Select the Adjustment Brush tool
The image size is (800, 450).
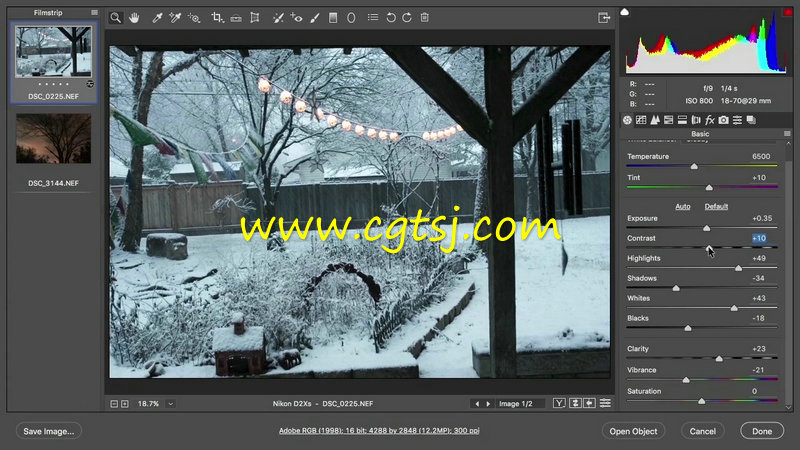[315, 18]
